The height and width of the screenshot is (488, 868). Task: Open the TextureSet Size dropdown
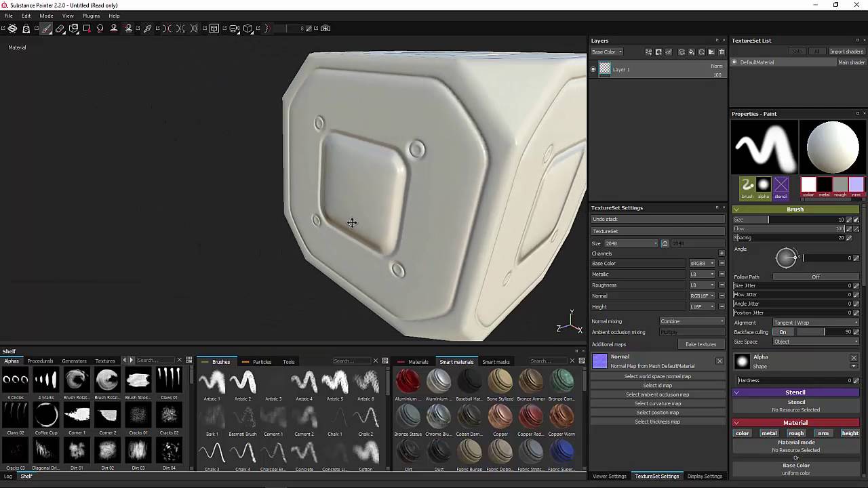coord(631,243)
